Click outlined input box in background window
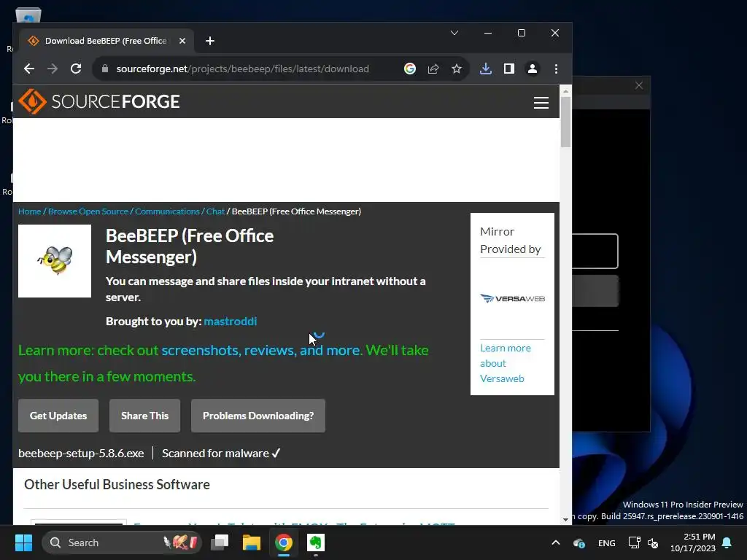Viewport: 747px width, 560px height. (595, 251)
